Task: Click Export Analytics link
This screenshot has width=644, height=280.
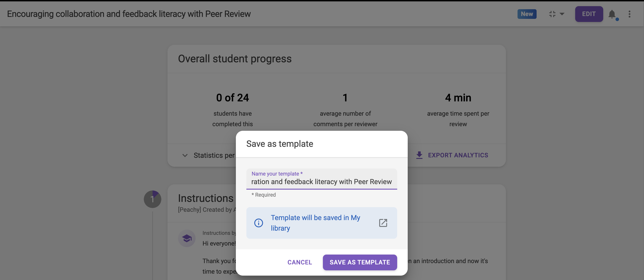Action: point(458,155)
